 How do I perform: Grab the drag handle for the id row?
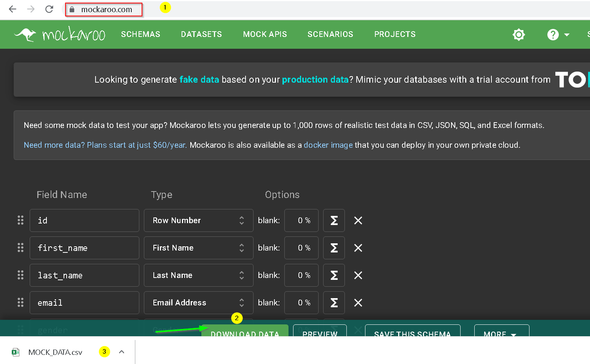point(21,220)
